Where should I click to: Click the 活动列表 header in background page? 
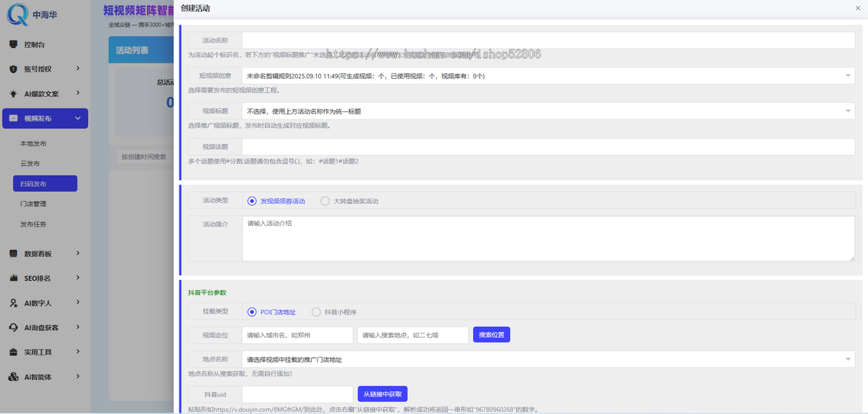(132, 51)
